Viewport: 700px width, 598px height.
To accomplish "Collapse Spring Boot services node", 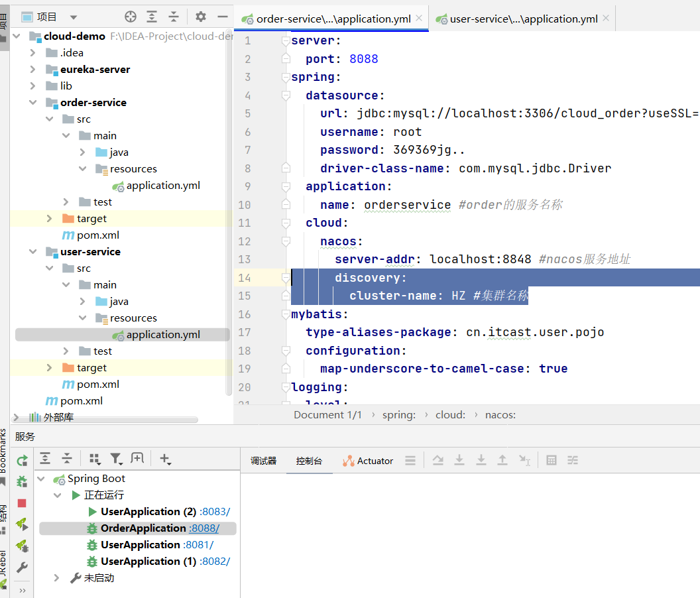I will 41,479.
